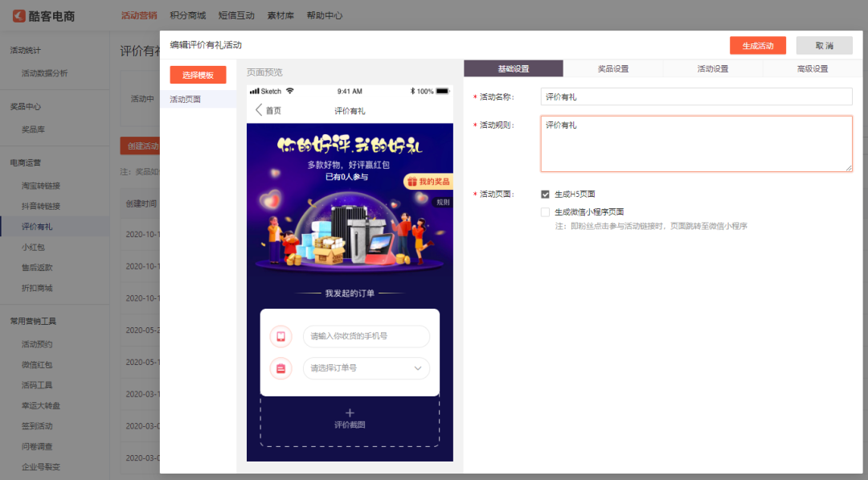868x480 pixels.
Task: Open 奖品库 in the sidebar
Action: (33, 129)
